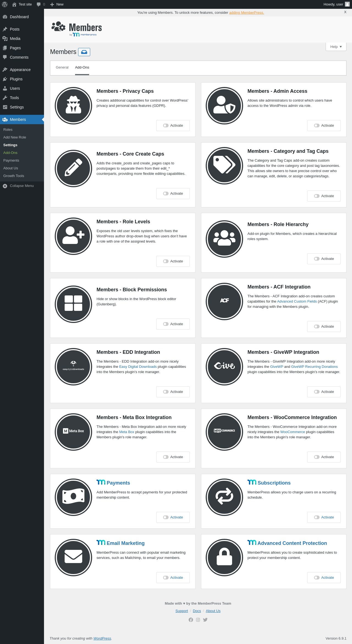The height and width of the screenshot is (644, 352).
Task: Click the Members logo in page header
Action: (77, 29)
